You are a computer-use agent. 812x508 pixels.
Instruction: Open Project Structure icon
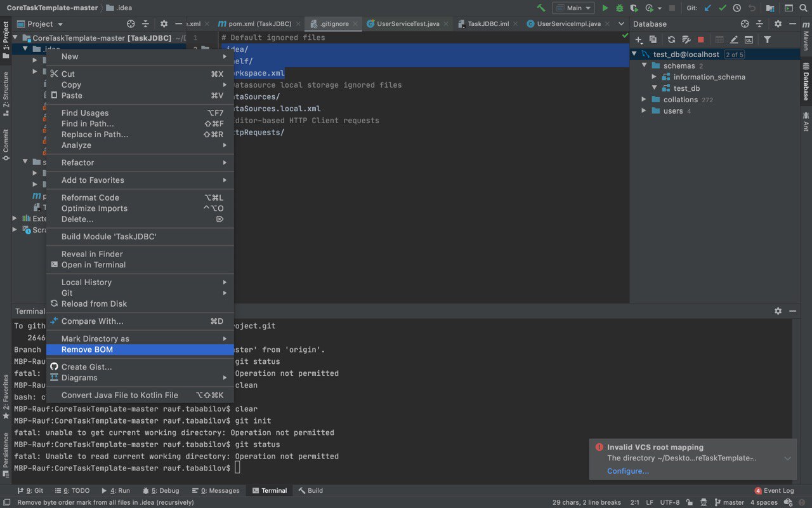click(770, 8)
